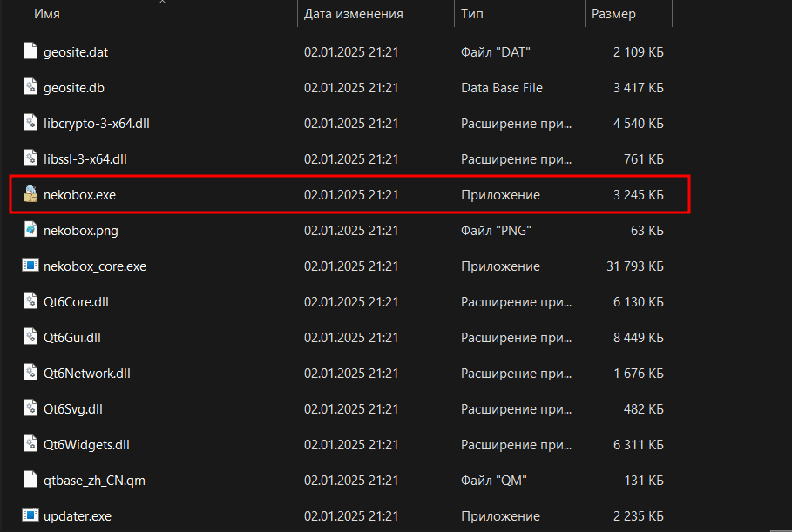Image resolution: width=792 pixels, height=532 pixels.
Task: Click the 31 793 КБ size entry
Action: coord(634,266)
